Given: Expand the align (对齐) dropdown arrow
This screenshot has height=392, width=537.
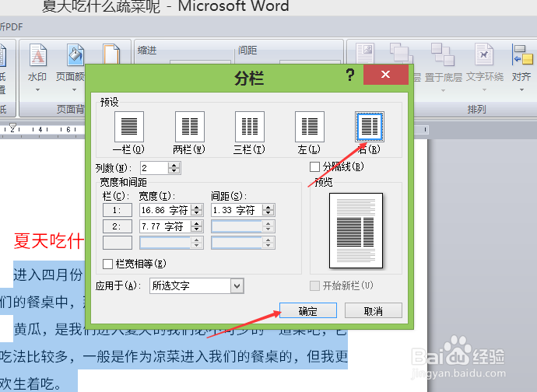Looking at the screenshot, I should [x=521, y=90].
